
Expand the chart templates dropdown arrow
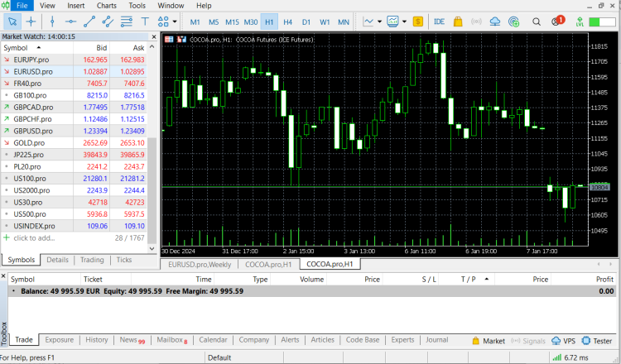(x=404, y=22)
